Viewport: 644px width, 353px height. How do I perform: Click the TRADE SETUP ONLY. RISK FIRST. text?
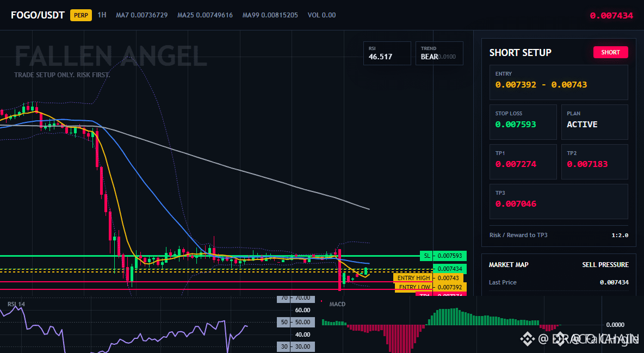pyautogui.click(x=62, y=75)
